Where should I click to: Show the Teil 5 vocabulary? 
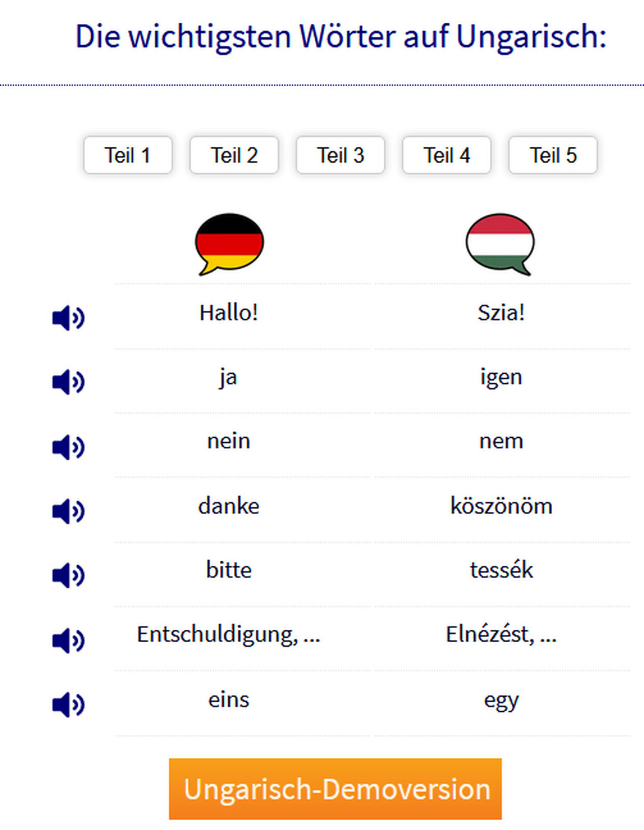553,155
